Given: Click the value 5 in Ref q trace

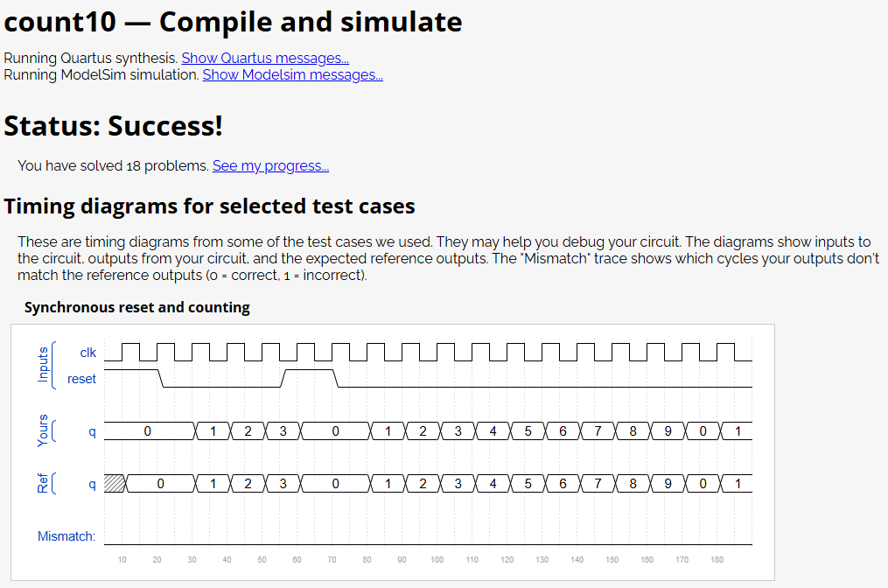Looking at the screenshot, I should click(x=528, y=484).
